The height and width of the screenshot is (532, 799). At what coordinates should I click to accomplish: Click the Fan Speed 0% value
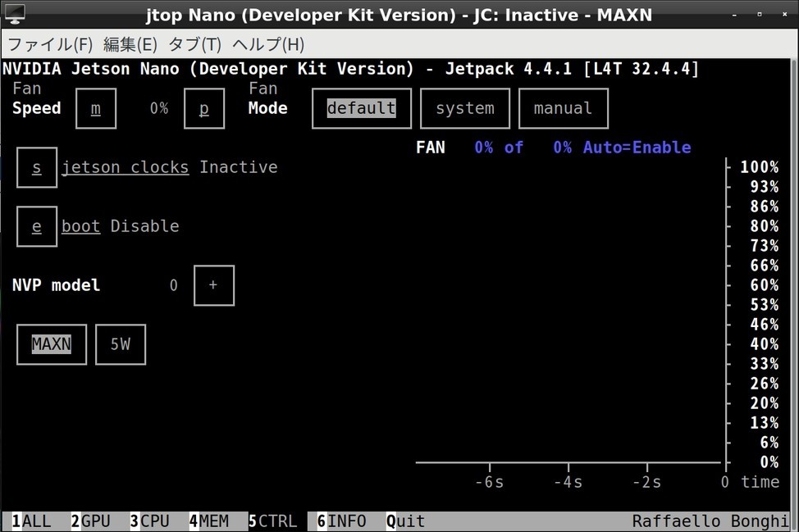pyautogui.click(x=159, y=108)
